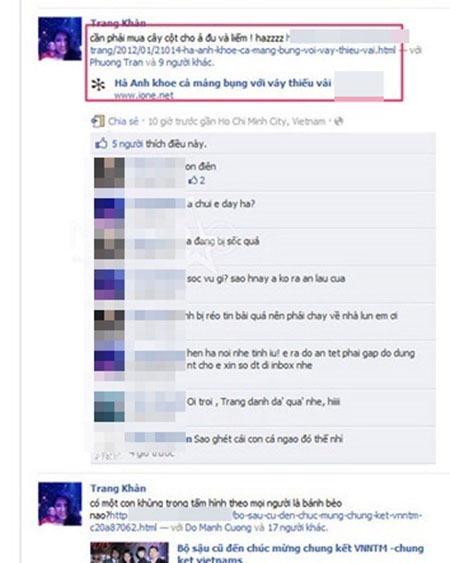Click the thumbs-up icon next to 5 người

click(101, 144)
